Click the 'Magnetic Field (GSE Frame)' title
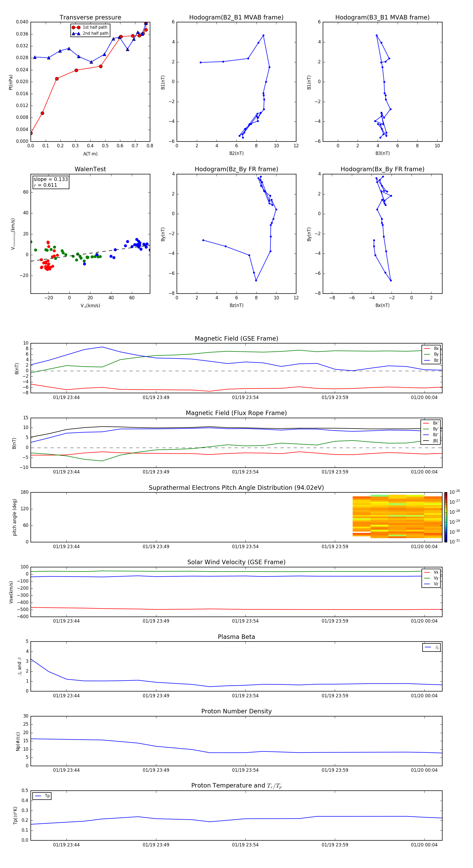Screen dimensions: 473x868 coord(236,339)
